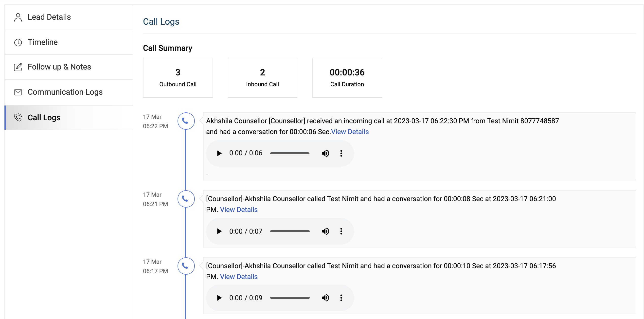Image resolution: width=644 pixels, height=319 pixels.
Task: Click the 00:00:36 Call Duration card
Action: (x=347, y=77)
